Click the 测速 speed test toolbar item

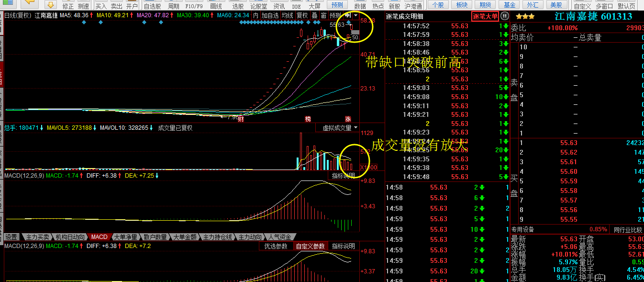pos(83,6)
